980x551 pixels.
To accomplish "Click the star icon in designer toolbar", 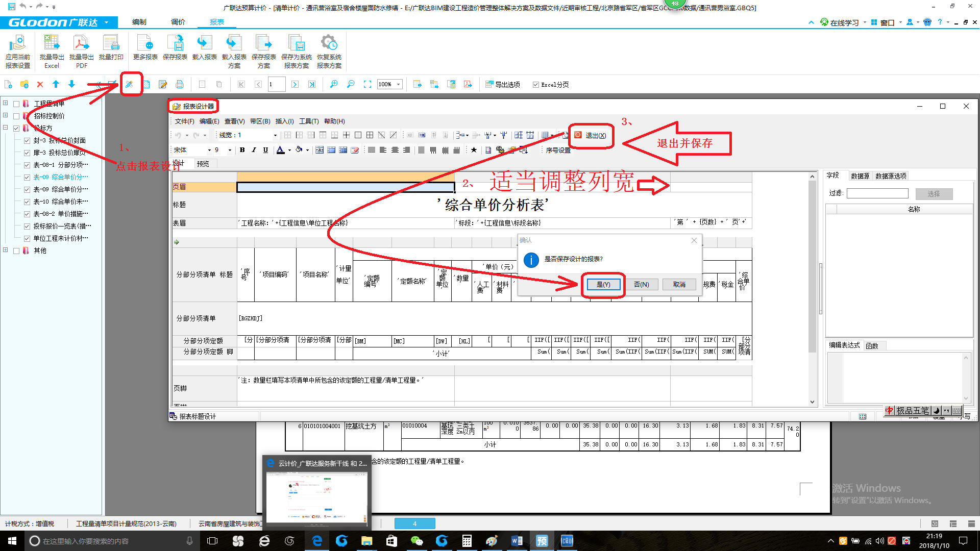I will pos(474,149).
